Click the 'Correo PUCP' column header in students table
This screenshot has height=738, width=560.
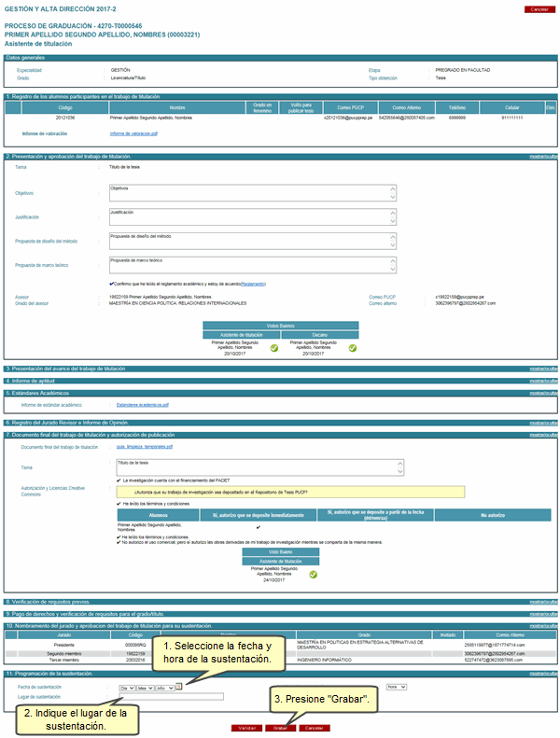click(x=350, y=108)
